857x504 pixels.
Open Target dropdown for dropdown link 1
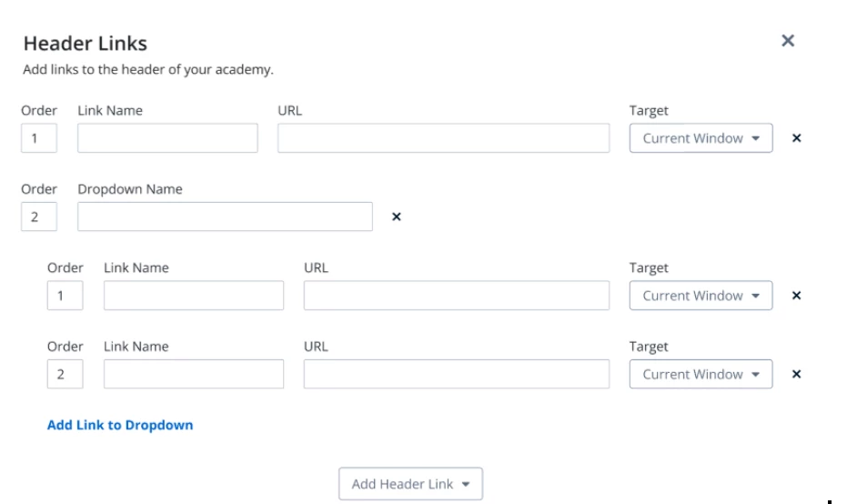tap(701, 296)
